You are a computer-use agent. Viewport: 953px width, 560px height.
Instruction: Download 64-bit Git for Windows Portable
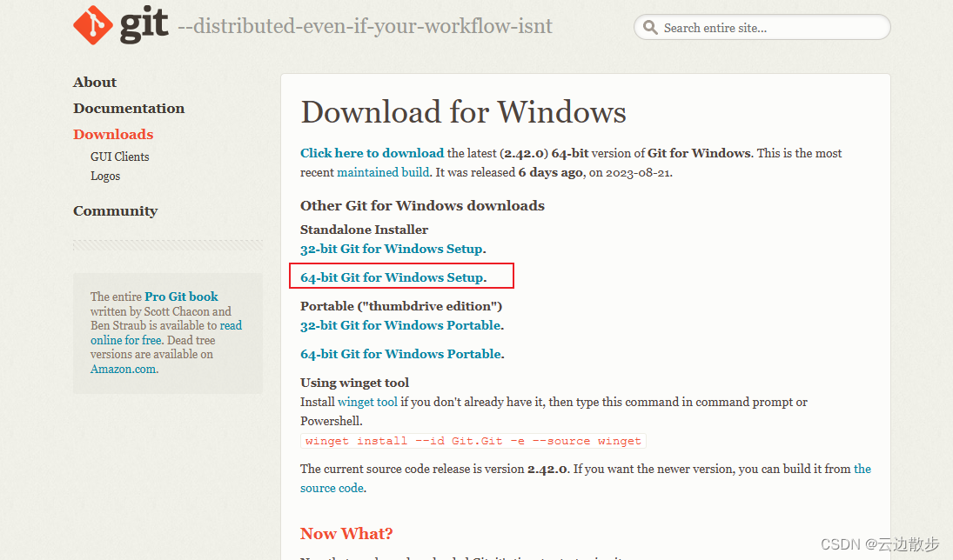click(x=401, y=354)
